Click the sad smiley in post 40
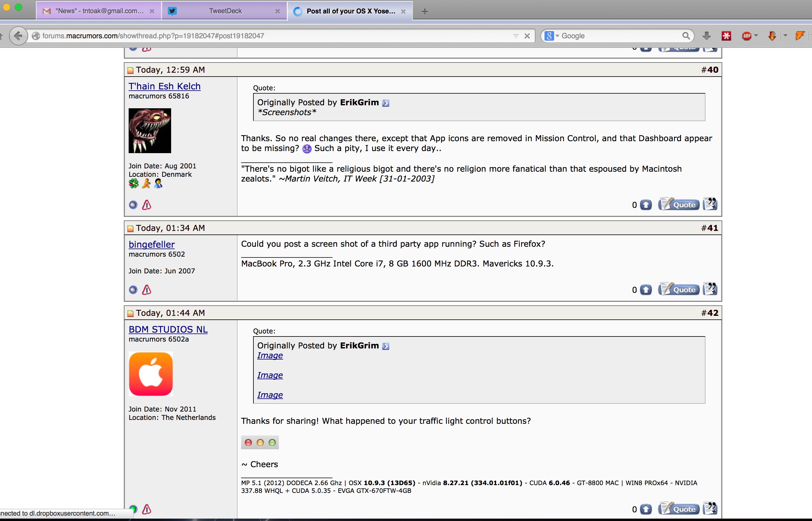 (x=307, y=149)
